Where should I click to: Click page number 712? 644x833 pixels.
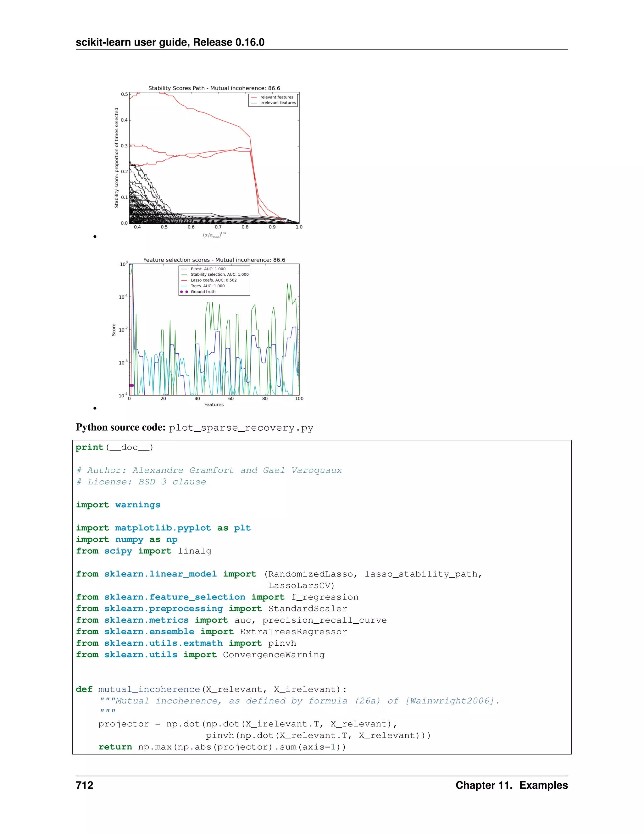coord(84,785)
